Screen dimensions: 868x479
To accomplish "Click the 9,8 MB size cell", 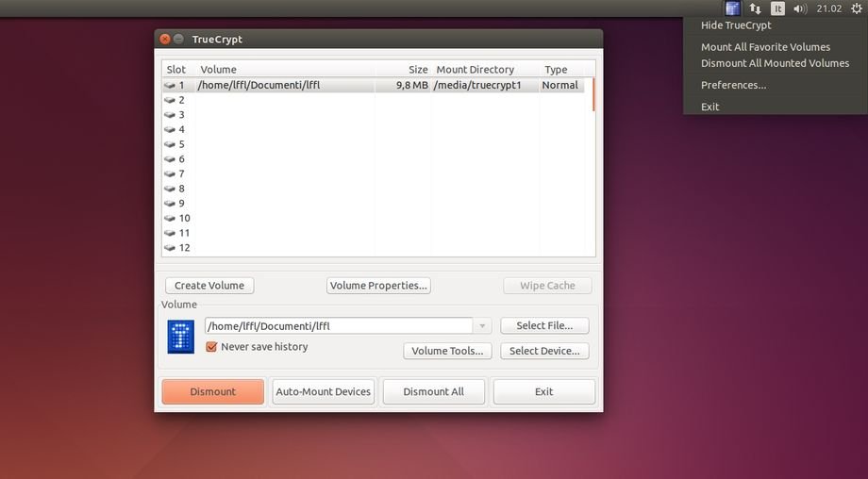I will click(412, 85).
